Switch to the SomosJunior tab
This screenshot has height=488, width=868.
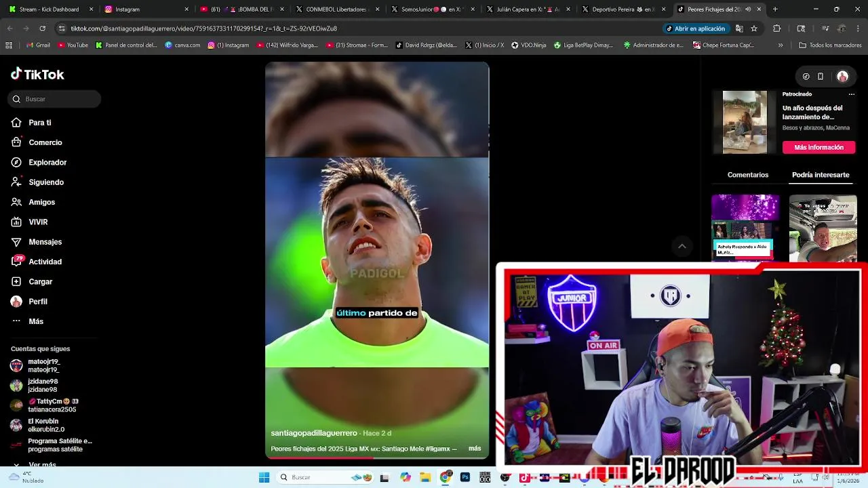tap(433, 9)
